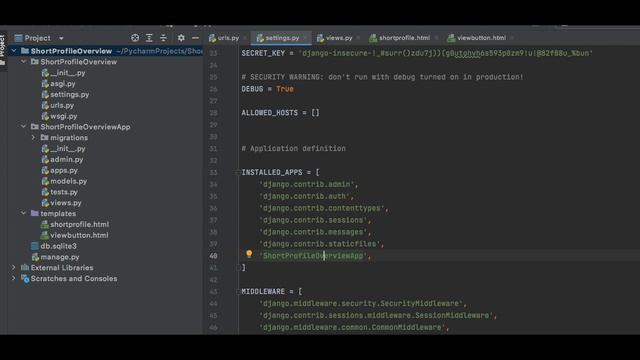Open Project panel settings gear
Viewport: 640px width, 360px height.
[181, 38]
